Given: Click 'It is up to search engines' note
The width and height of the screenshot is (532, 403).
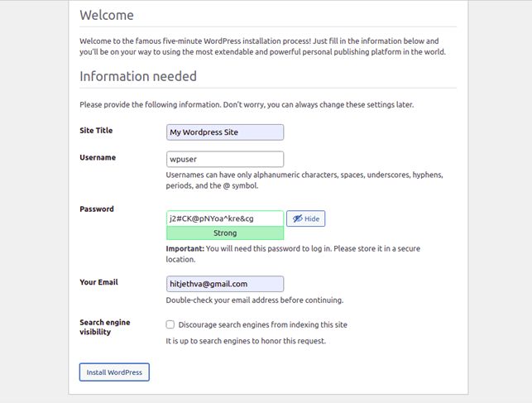Looking at the screenshot, I should click(246, 341).
